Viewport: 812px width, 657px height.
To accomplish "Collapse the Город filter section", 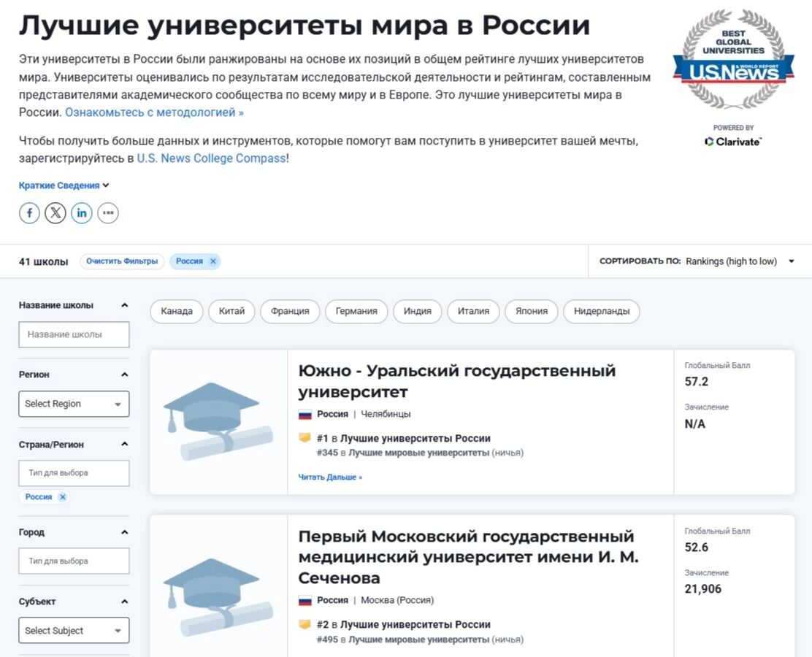I will [x=124, y=532].
